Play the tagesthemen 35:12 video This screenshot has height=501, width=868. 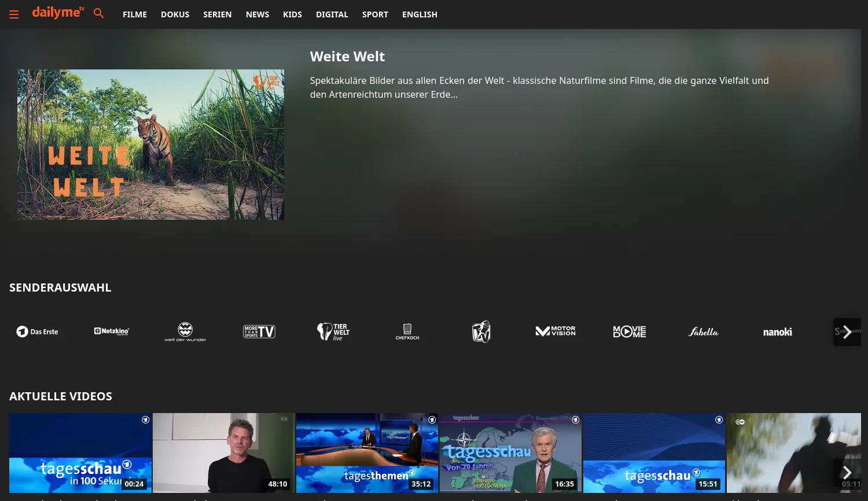point(367,452)
